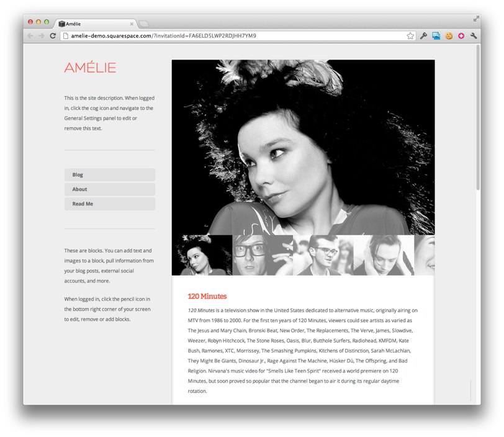Go back with the browser back arrow
The width and height of the screenshot is (504, 437).
point(30,36)
